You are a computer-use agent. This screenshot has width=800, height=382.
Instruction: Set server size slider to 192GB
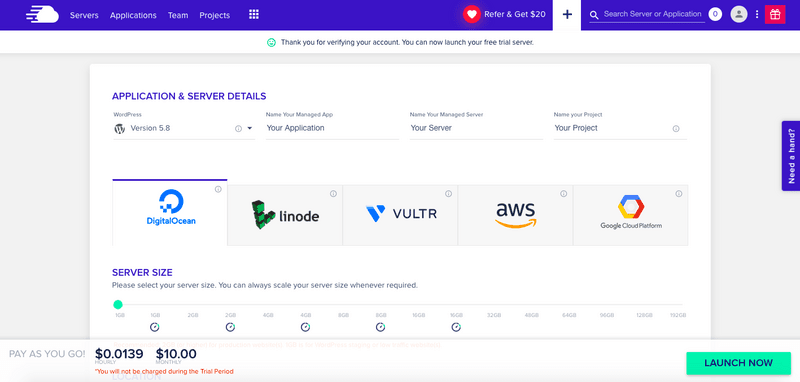click(x=678, y=315)
